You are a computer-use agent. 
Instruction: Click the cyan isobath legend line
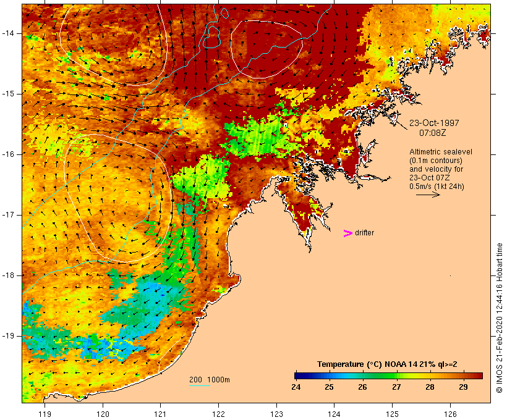tap(200, 385)
